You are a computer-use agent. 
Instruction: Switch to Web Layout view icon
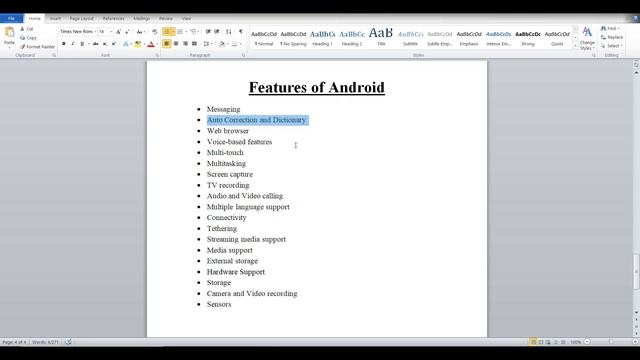tap(548, 342)
